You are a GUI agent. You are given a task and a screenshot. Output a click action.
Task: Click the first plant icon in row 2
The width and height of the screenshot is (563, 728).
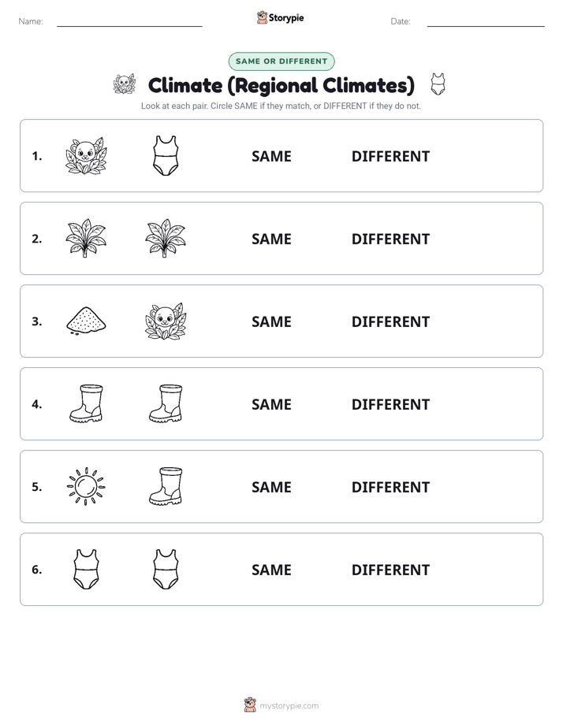pos(86,238)
